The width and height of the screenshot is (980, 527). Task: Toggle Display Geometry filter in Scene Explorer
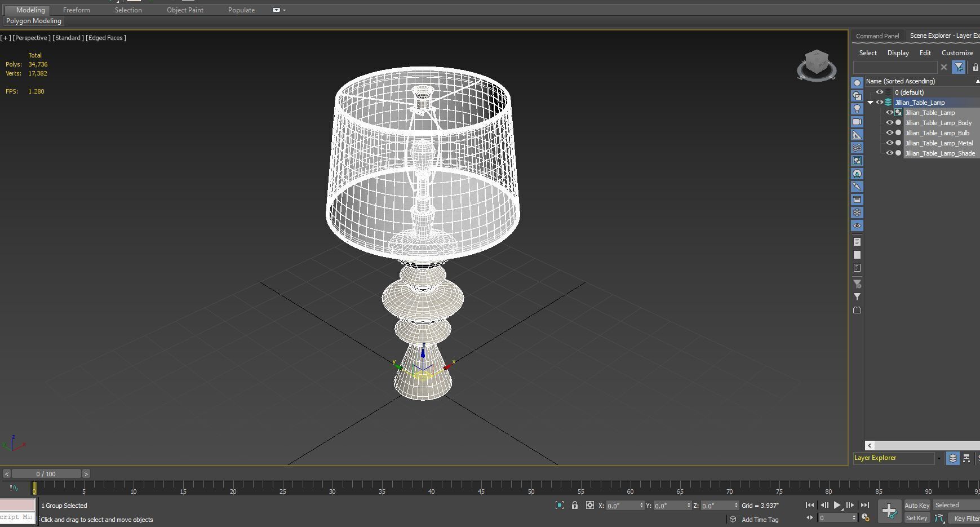857,83
